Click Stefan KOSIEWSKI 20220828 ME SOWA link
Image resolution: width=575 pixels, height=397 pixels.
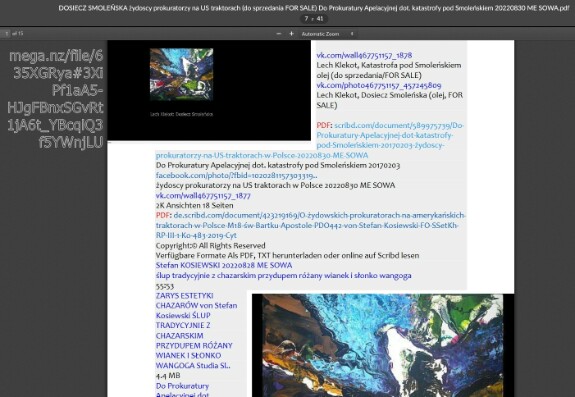coord(224,265)
